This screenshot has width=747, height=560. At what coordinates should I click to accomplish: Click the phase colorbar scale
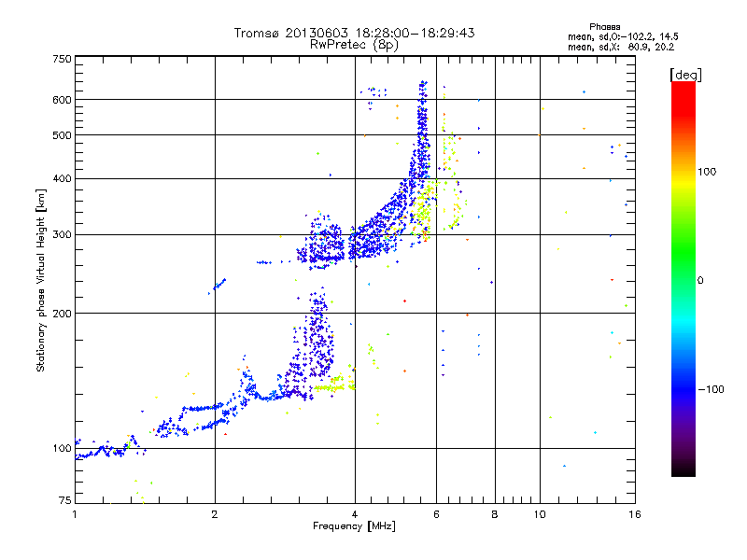[684, 278]
